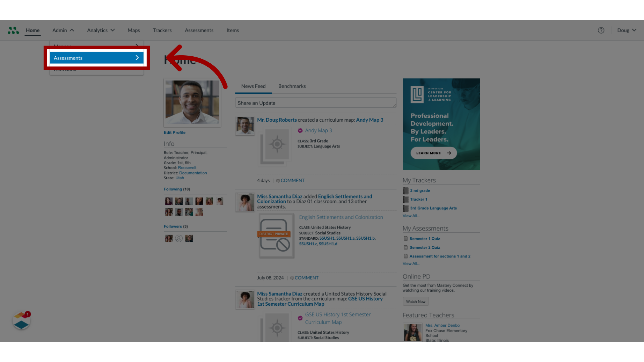Click the Trackers navigation icon

[x=162, y=30]
